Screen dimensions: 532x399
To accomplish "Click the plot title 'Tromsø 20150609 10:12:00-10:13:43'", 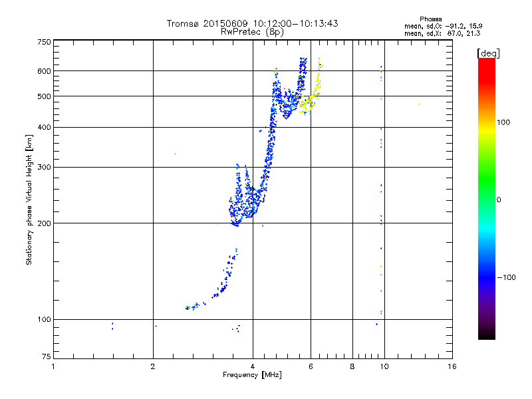I will coord(252,23).
